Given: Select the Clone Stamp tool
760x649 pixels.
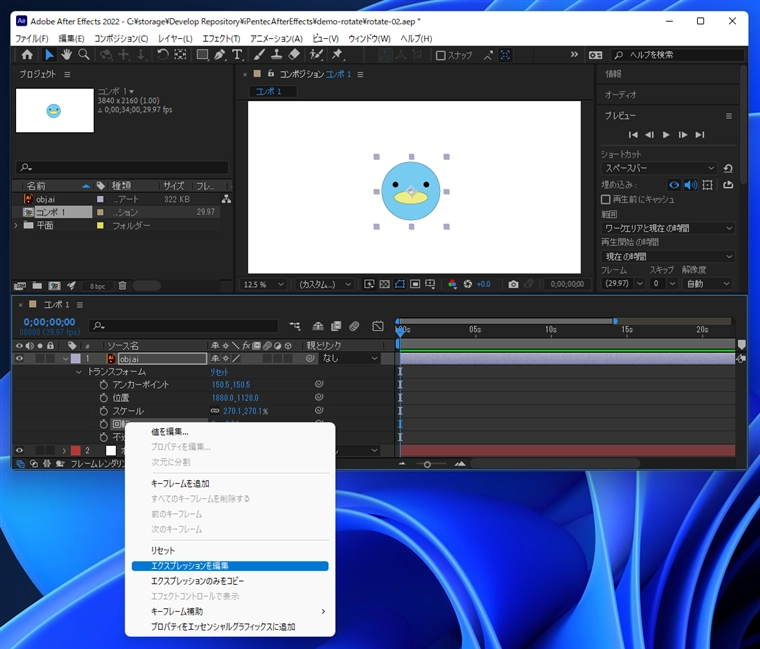Looking at the screenshot, I should coord(276,55).
